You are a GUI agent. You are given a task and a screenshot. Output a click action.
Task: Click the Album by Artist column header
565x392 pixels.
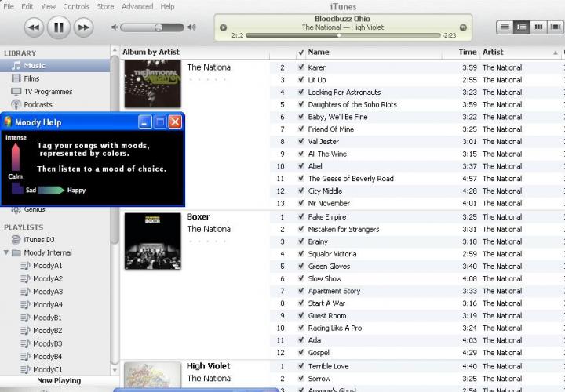tap(195, 53)
